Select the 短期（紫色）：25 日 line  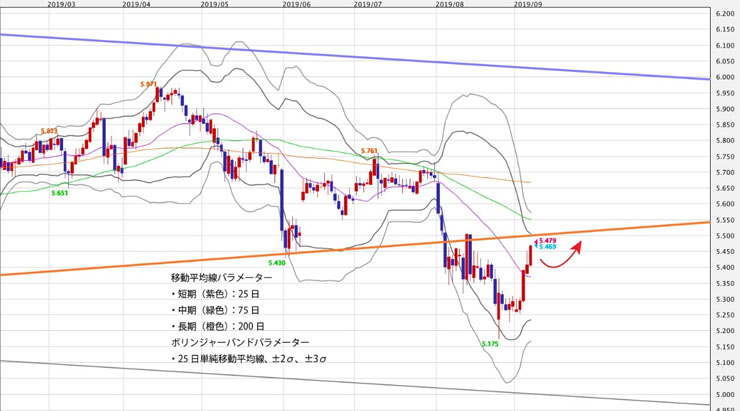pyautogui.click(x=215, y=294)
